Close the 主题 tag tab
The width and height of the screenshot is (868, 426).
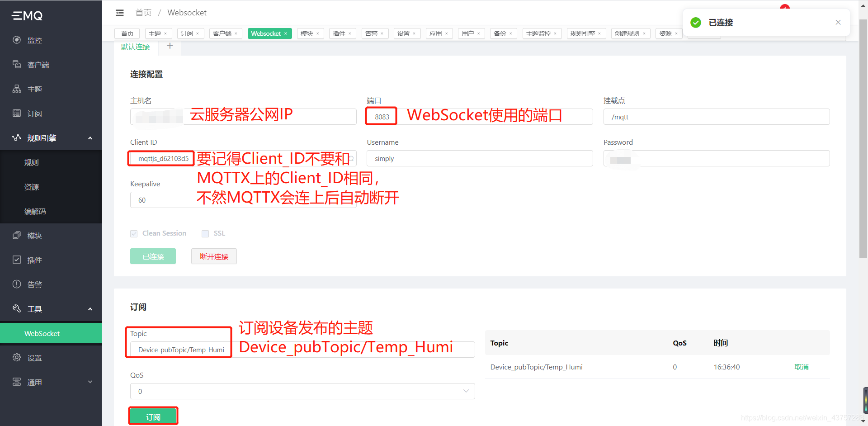[x=165, y=33]
